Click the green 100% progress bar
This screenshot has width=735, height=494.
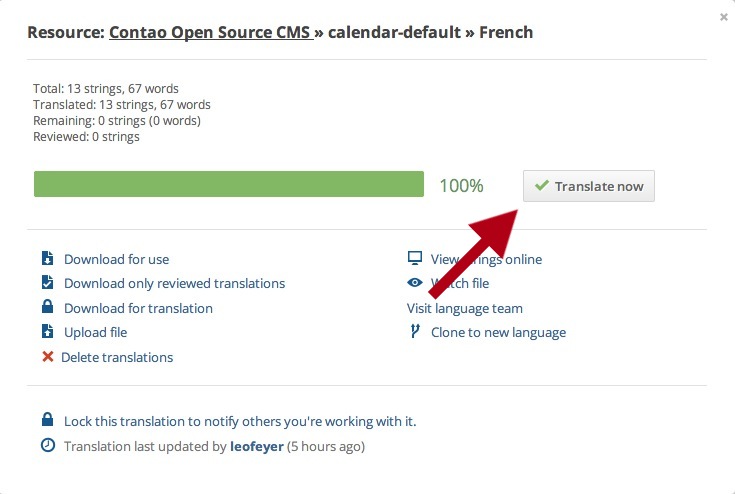pyautogui.click(x=229, y=184)
